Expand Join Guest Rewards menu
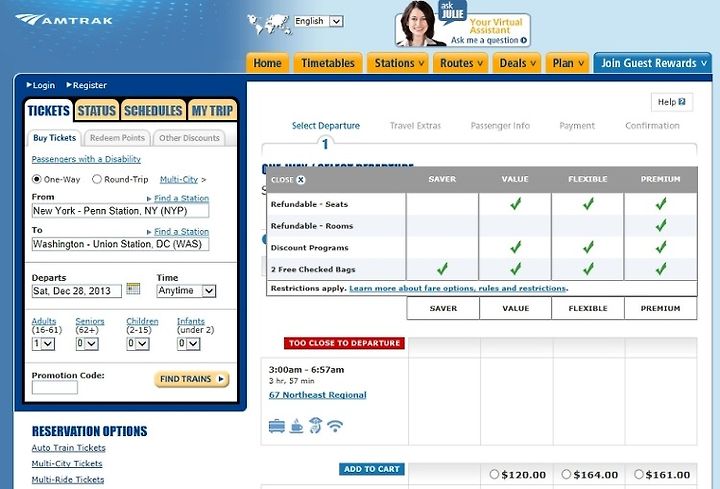The height and width of the screenshot is (489, 720). tap(652, 63)
